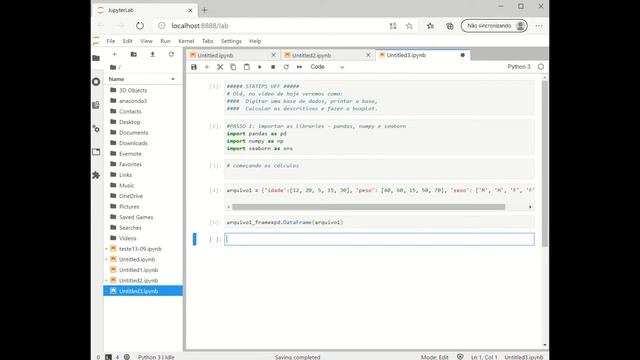Select Untitled2.ipynb in the file list
The image size is (640, 360).
pyautogui.click(x=142, y=280)
